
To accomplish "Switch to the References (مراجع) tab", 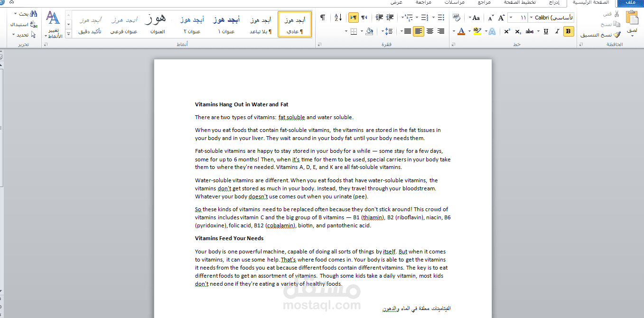I will 484,2.
